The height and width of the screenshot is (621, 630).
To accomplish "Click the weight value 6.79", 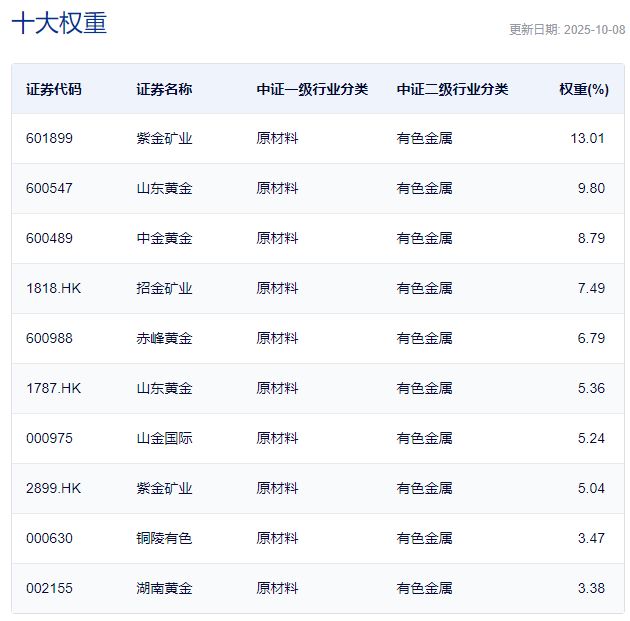I will [x=591, y=338].
